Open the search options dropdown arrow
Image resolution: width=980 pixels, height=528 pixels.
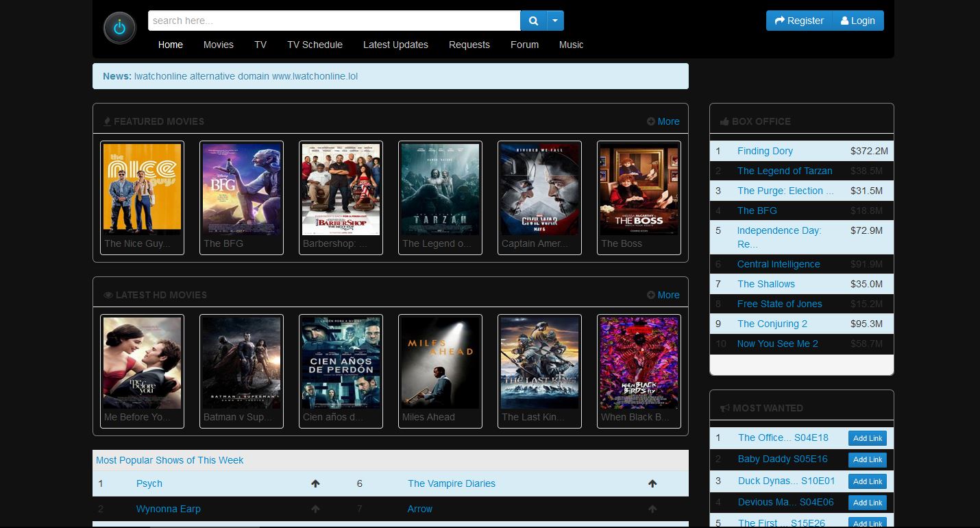[555, 21]
